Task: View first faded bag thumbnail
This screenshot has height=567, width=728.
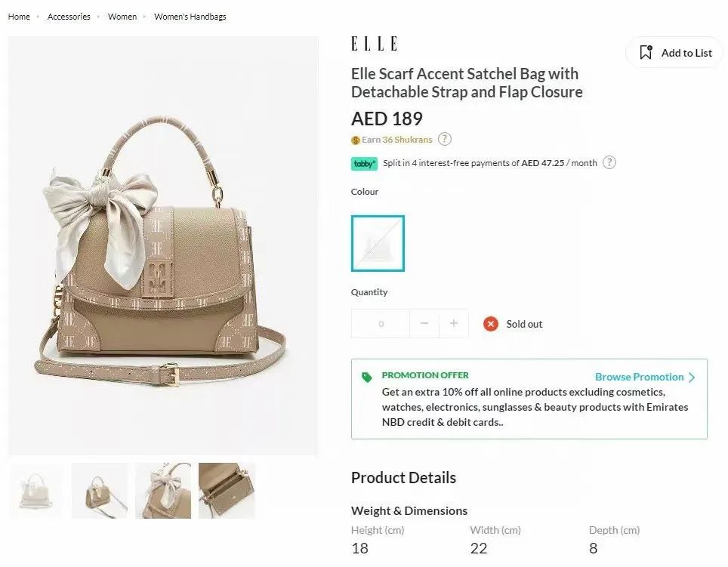Action: 36,491
